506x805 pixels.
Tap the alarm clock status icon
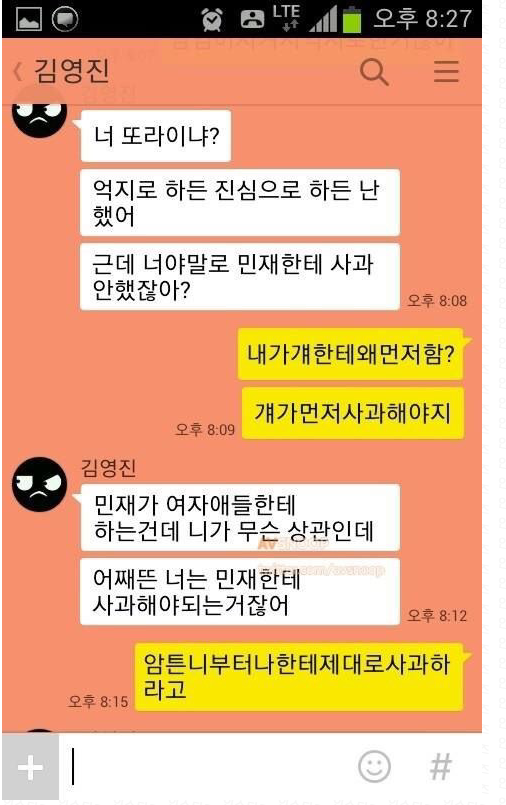point(211,20)
